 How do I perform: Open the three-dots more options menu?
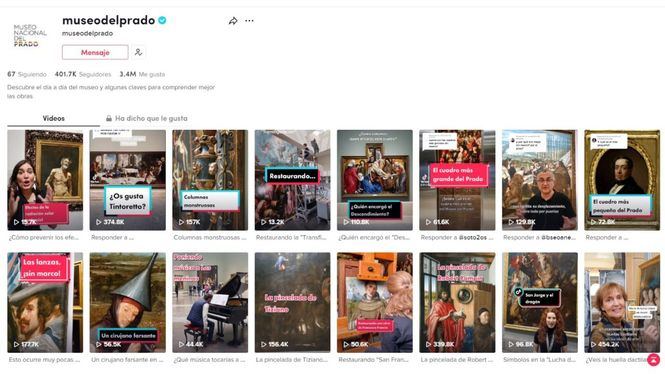[x=249, y=20]
